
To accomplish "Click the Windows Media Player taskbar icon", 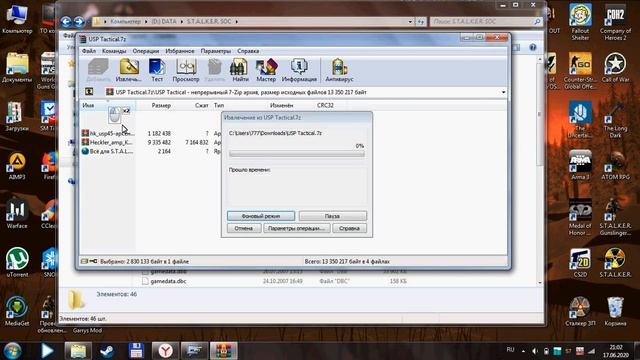I will click(47, 351).
